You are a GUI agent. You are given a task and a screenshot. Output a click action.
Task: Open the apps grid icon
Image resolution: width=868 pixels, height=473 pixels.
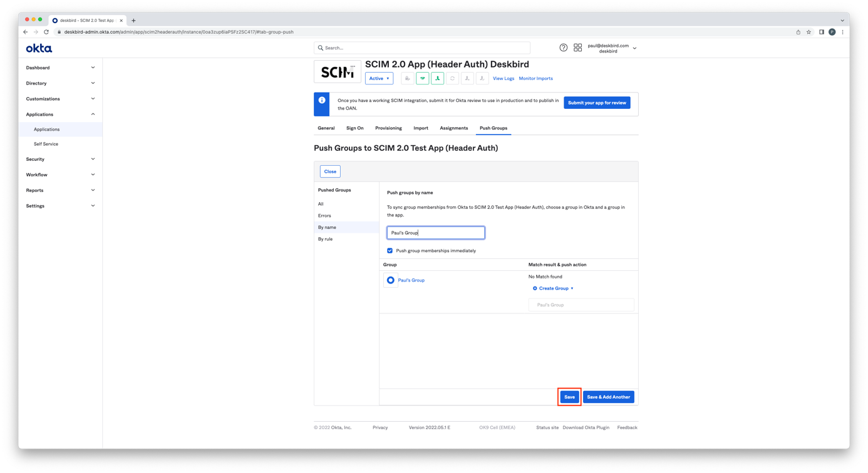[577, 48]
